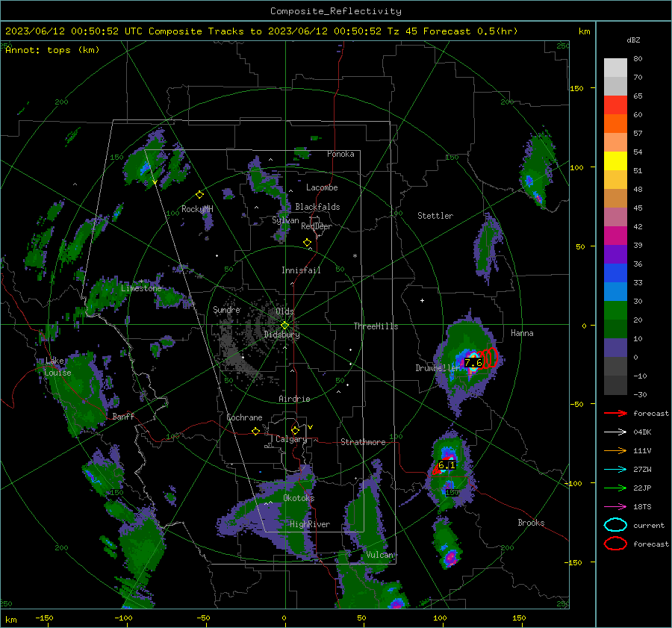The image size is (672, 628).
Task: Click the RockyMH label
Action: pyautogui.click(x=197, y=209)
